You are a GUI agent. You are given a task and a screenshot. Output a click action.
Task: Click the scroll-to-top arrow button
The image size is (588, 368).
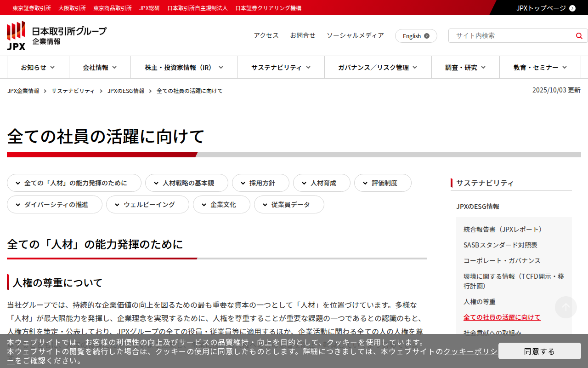(x=565, y=307)
